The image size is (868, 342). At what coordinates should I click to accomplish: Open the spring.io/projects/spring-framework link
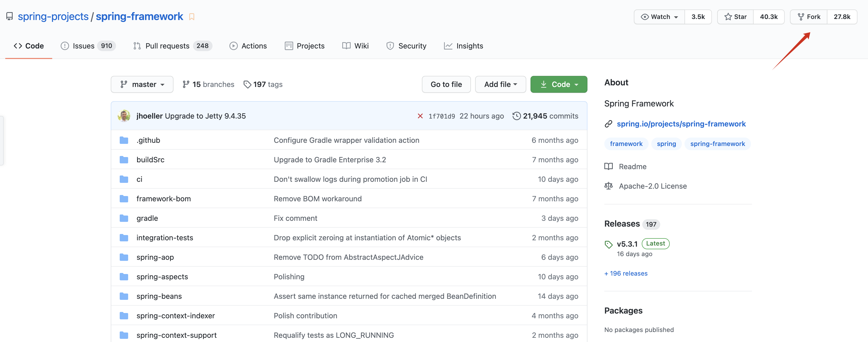(x=681, y=124)
